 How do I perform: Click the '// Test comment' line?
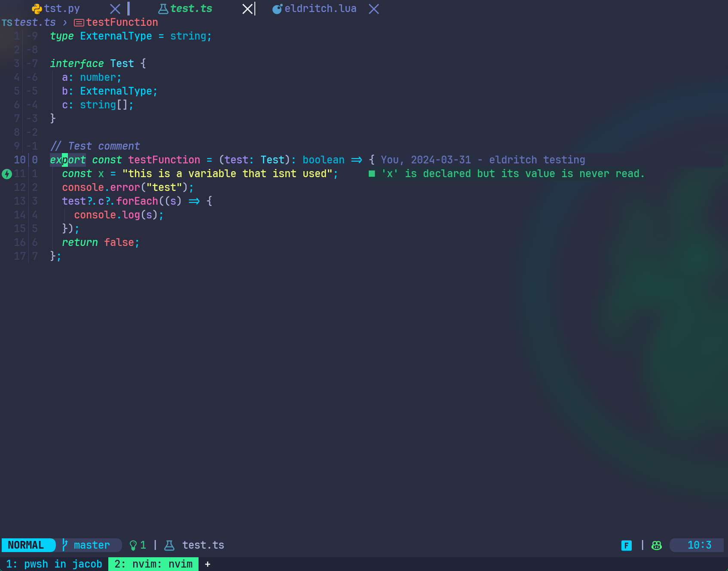click(x=95, y=146)
